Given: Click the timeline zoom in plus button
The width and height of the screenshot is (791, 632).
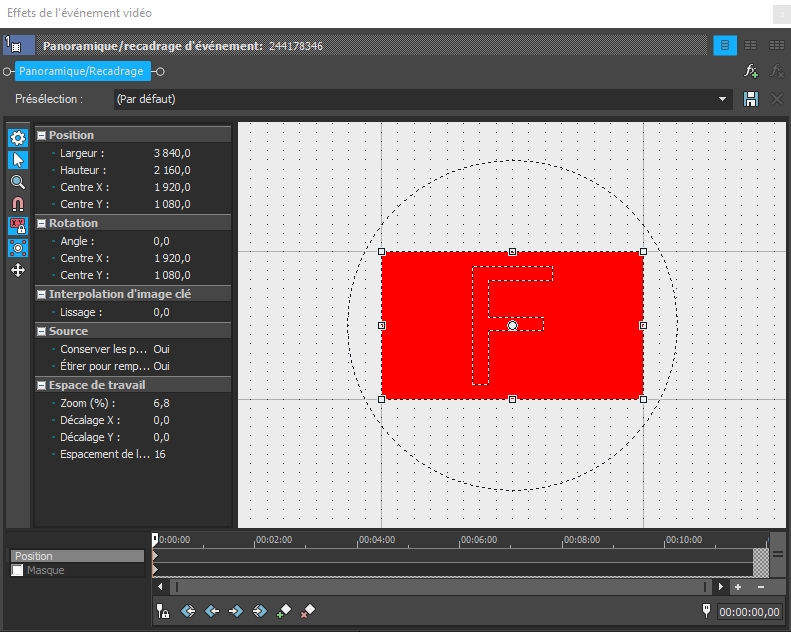Looking at the screenshot, I should point(738,587).
